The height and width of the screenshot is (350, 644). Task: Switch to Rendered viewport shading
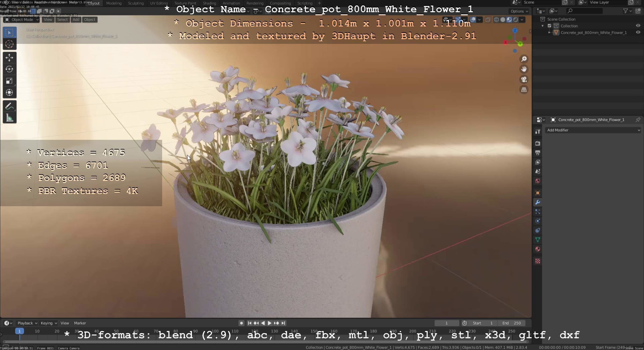point(516,20)
